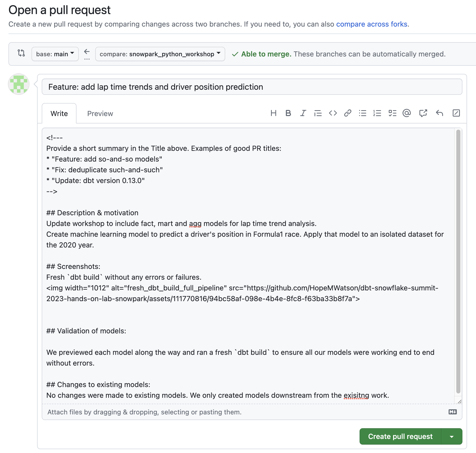Image resolution: width=476 pixels, height=453 pixels.
Task: Follow the compare across forks link
Action: coord(372,24)
